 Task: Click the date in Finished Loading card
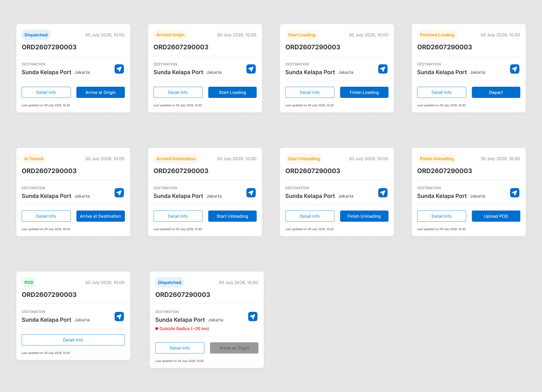click(500, 35)
